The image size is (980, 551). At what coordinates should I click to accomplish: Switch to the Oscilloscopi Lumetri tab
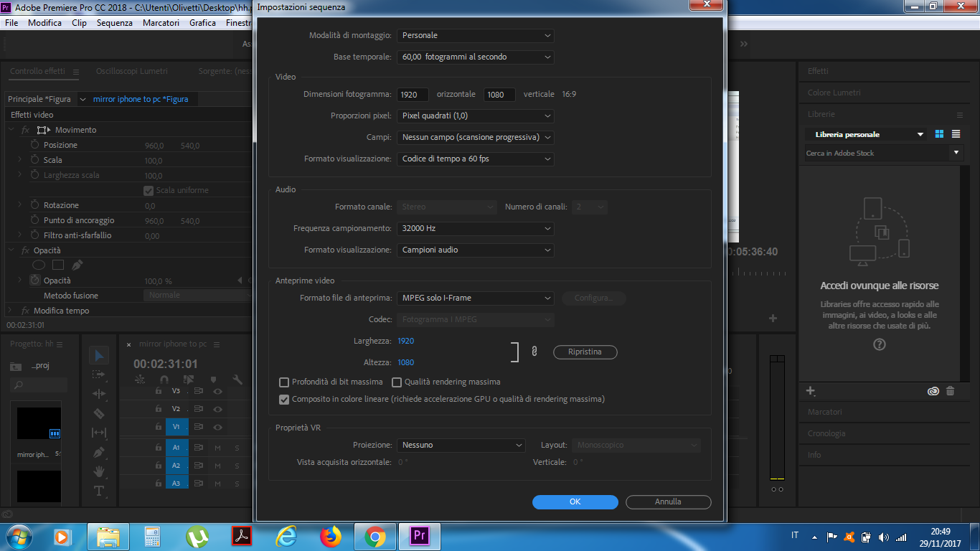(x=132, y=71)
